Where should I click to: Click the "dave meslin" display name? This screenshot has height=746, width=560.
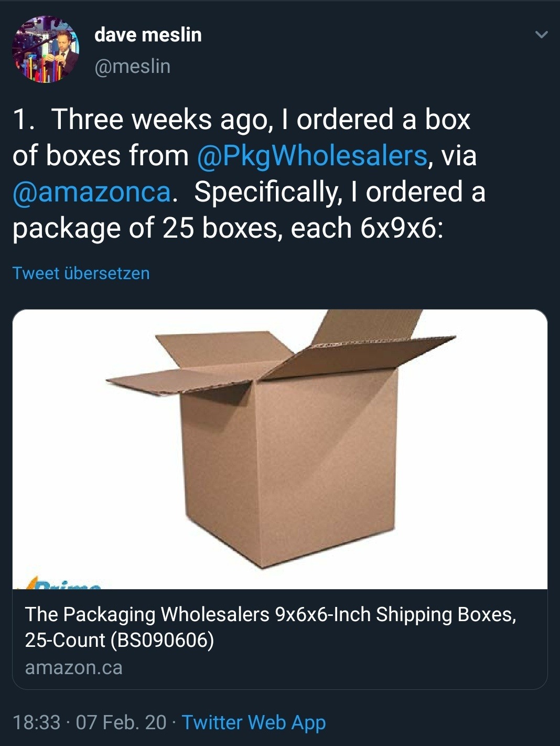point(148,35)
